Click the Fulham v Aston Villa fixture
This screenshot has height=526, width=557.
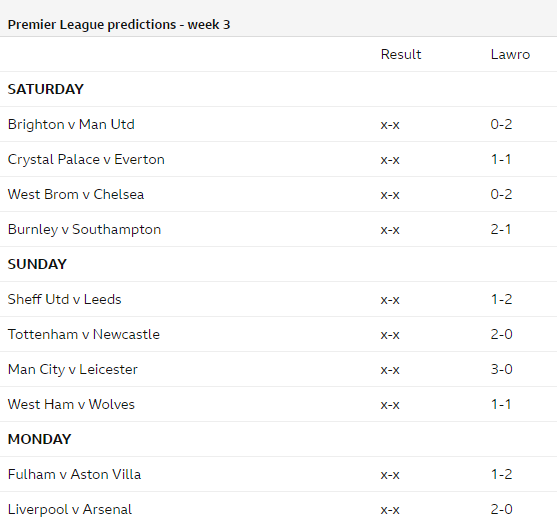[x=74, y=474]
